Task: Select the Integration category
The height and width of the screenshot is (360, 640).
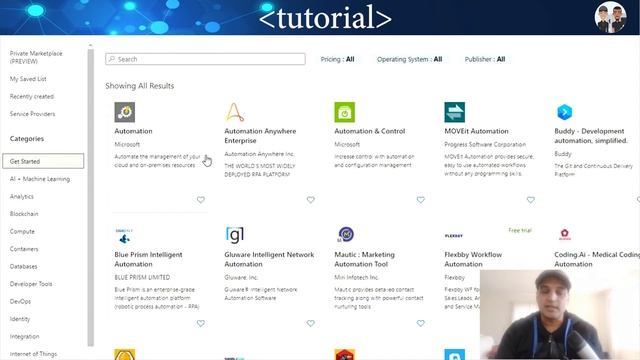Action: pos(24,337)
